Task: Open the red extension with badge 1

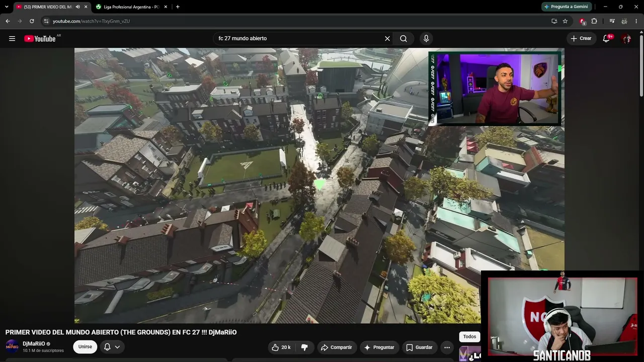Action: coord(582,21)
